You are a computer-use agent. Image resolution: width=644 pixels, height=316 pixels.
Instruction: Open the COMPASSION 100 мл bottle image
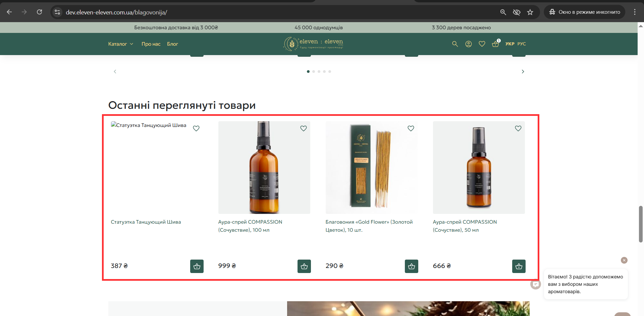click(x=264, y=168)
